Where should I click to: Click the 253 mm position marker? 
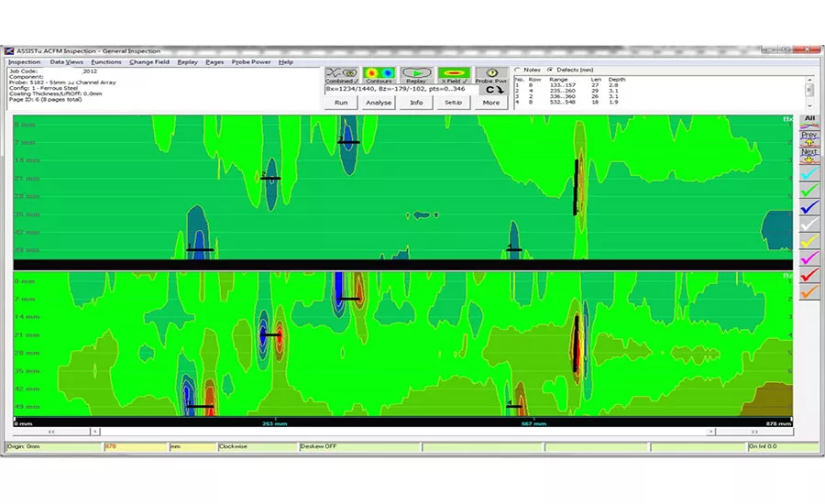point(275,423)
